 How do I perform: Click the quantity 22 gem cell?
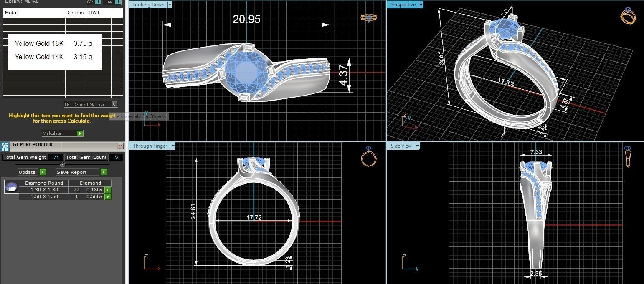(76, 190)
